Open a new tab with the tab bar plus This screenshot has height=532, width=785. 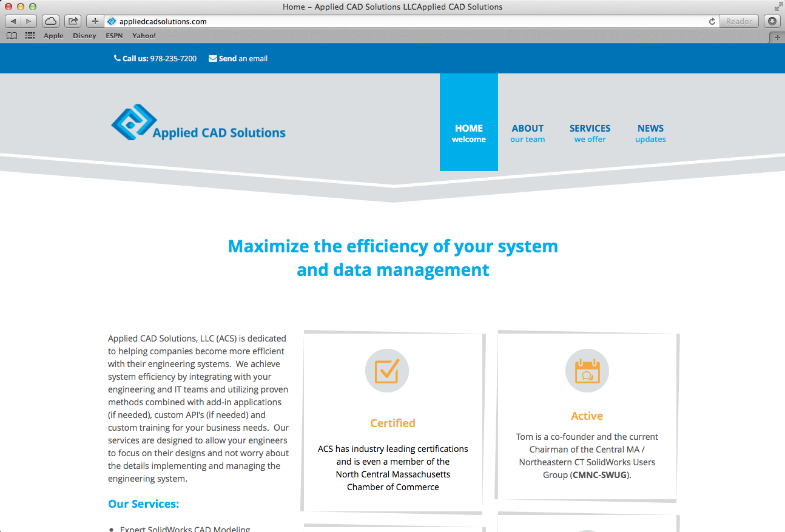[778, 37]
